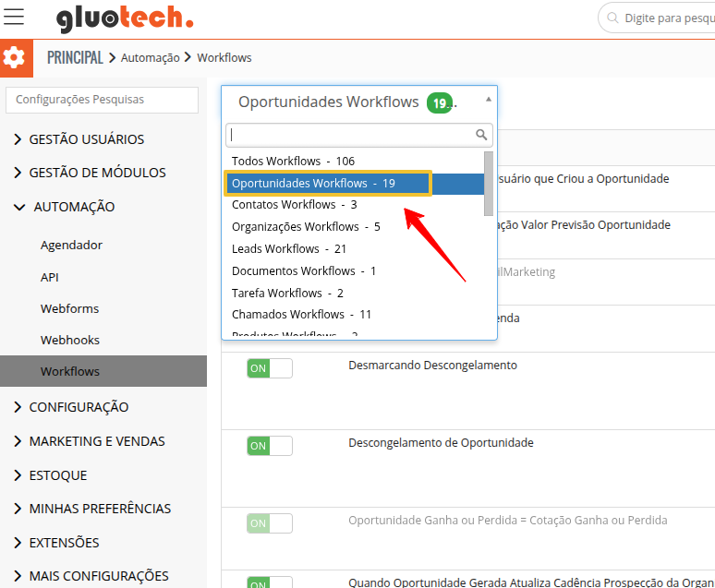Click the gluotech logo
Screen dimensions: 715x588
click(x=125, y=18)
